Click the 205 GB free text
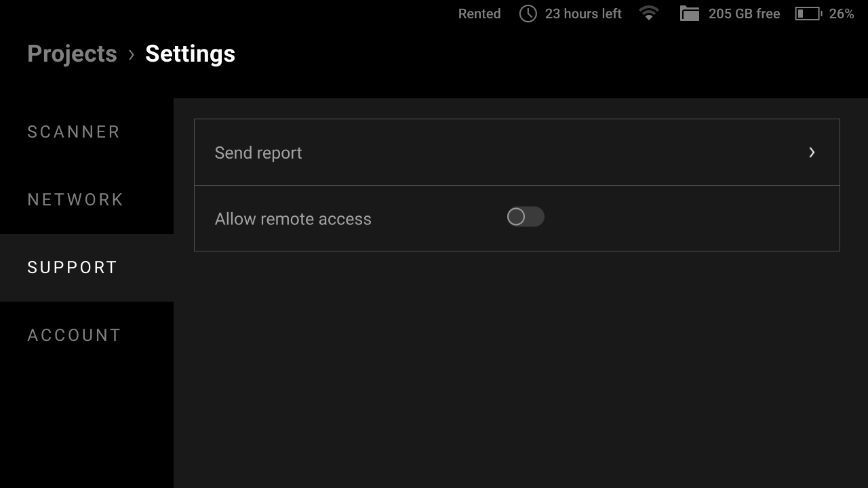The height and width of the screenshot is (488, 868). 744,14
